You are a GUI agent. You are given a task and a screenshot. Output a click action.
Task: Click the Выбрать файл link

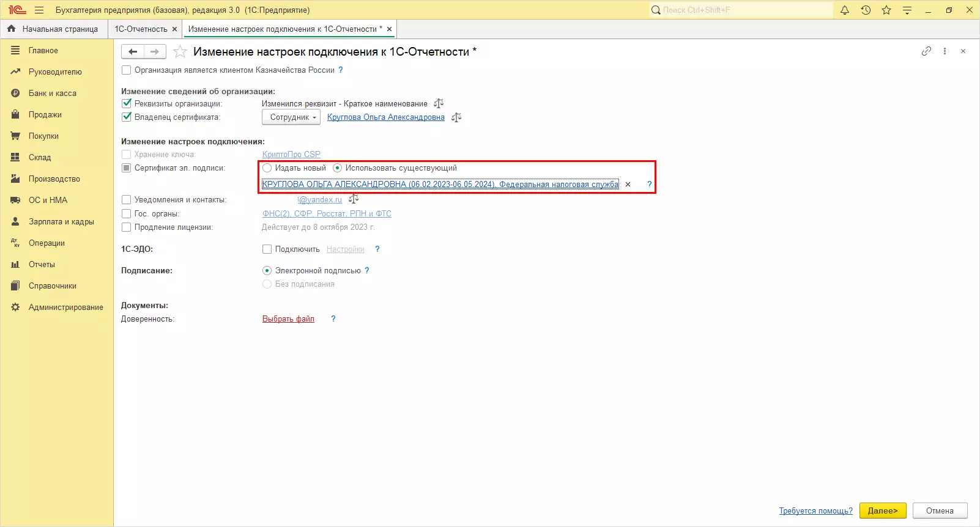288,319
